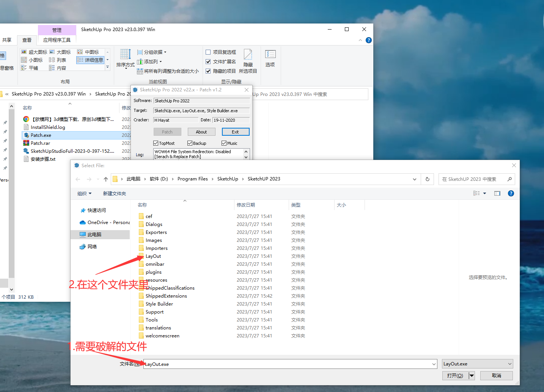Switch to the 共享 ribbon tab
The image size is (544, 392).
click(x=7, y=40)
